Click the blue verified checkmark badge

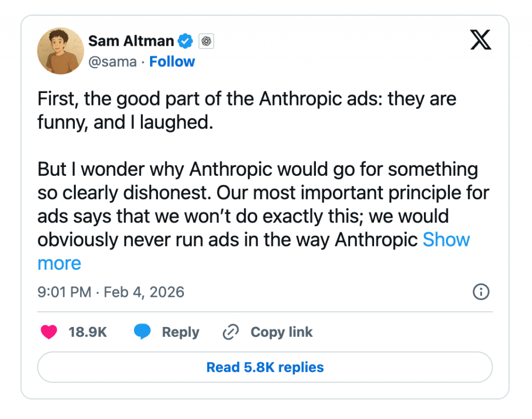pyautogui.click(x=185, y=41)
